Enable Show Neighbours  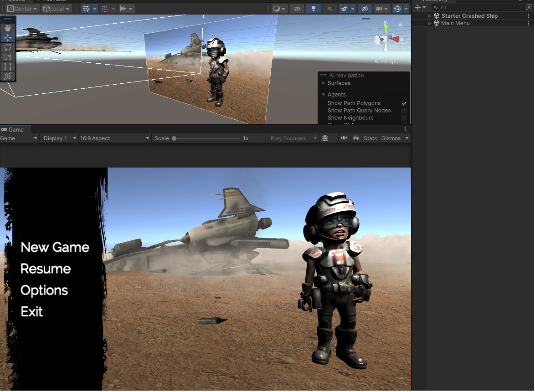(x=404, y=117)
